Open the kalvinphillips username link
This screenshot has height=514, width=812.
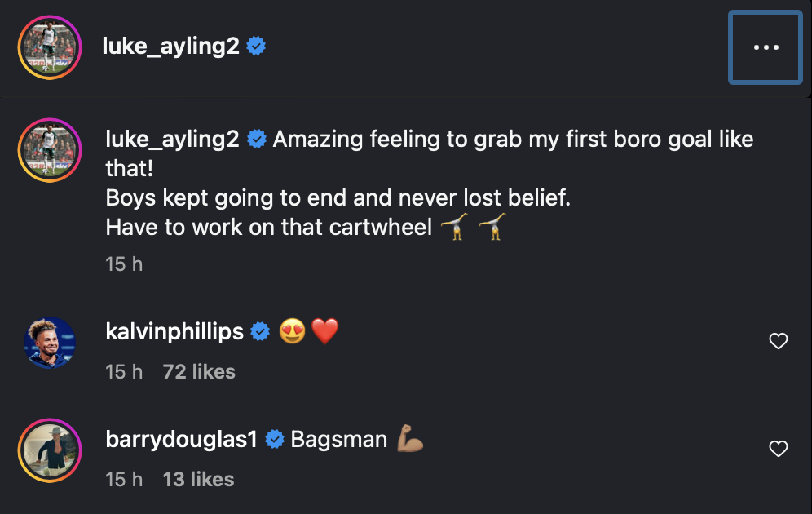[x=174, y=331]
